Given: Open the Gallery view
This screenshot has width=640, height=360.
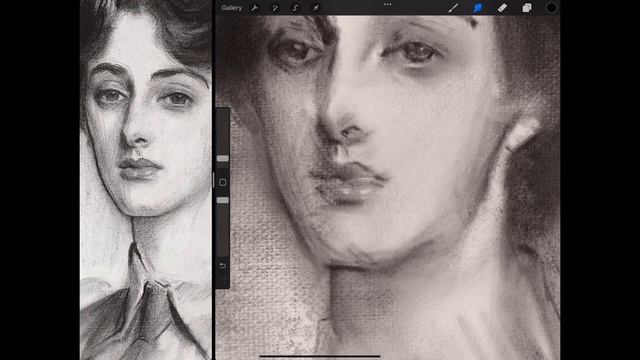Looking at the screenshot, I should 231,8.
